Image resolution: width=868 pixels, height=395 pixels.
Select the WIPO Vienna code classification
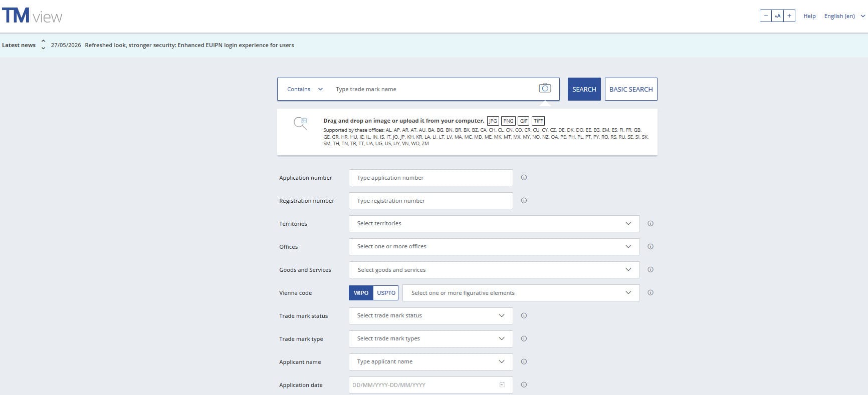(361, 293)
